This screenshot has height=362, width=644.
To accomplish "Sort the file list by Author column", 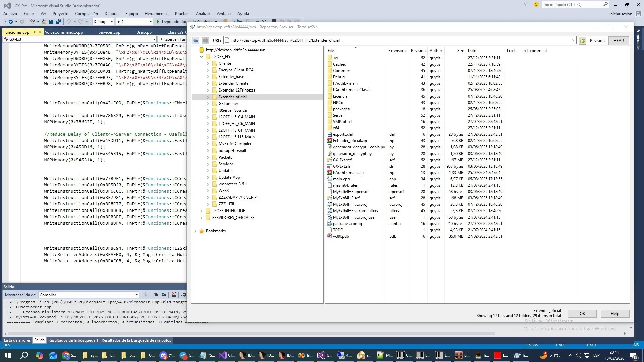I will [436, 51].
